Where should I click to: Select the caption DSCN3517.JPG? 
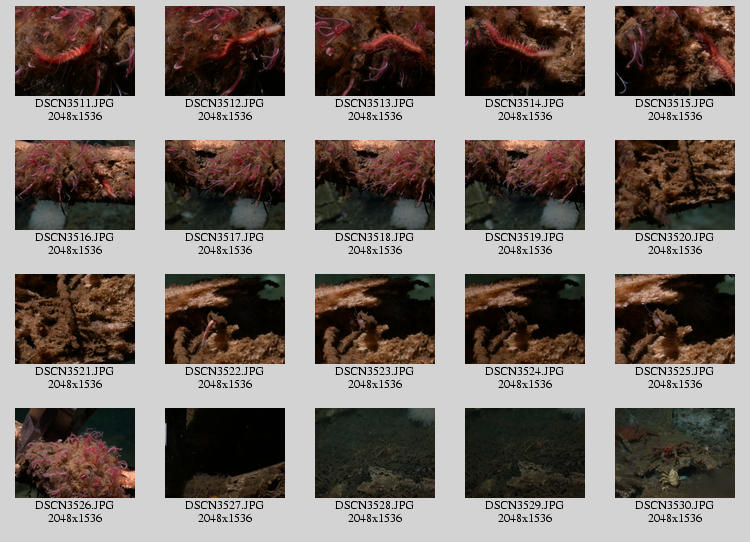tap(225, 237)
